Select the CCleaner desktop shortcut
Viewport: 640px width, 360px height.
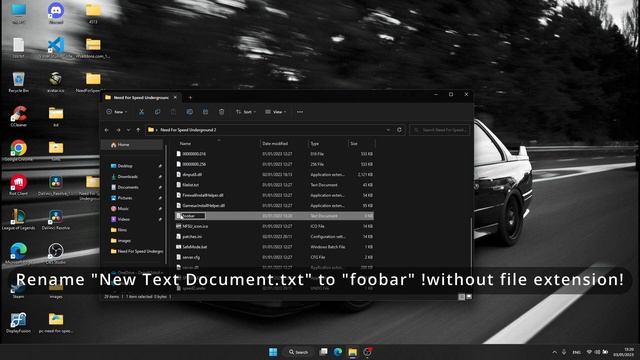pos(18,116)
